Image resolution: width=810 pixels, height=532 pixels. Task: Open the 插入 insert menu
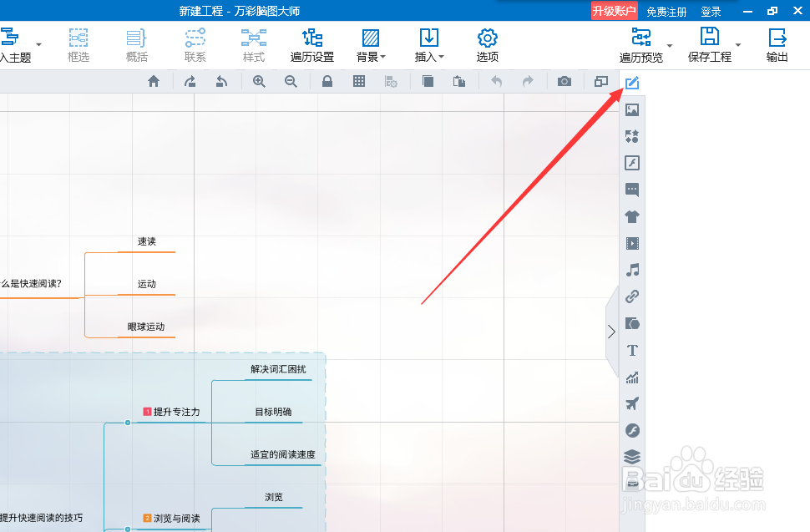(429, 45)
